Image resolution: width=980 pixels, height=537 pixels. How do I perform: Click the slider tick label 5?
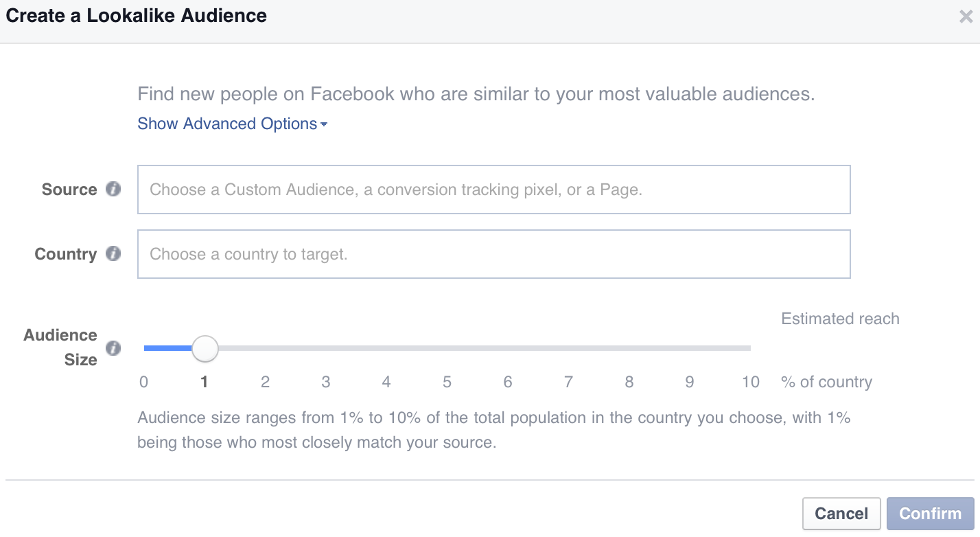447,382
